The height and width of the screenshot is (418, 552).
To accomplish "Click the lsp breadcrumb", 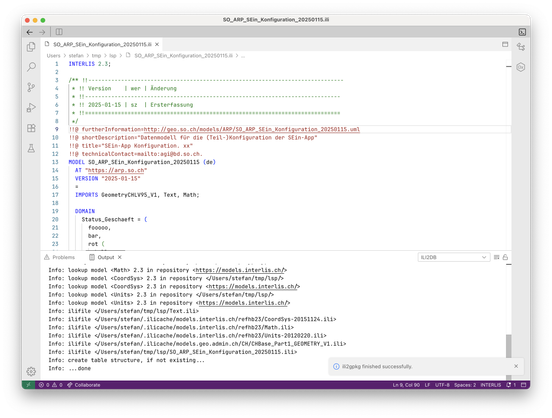I will tap(113, 56).
